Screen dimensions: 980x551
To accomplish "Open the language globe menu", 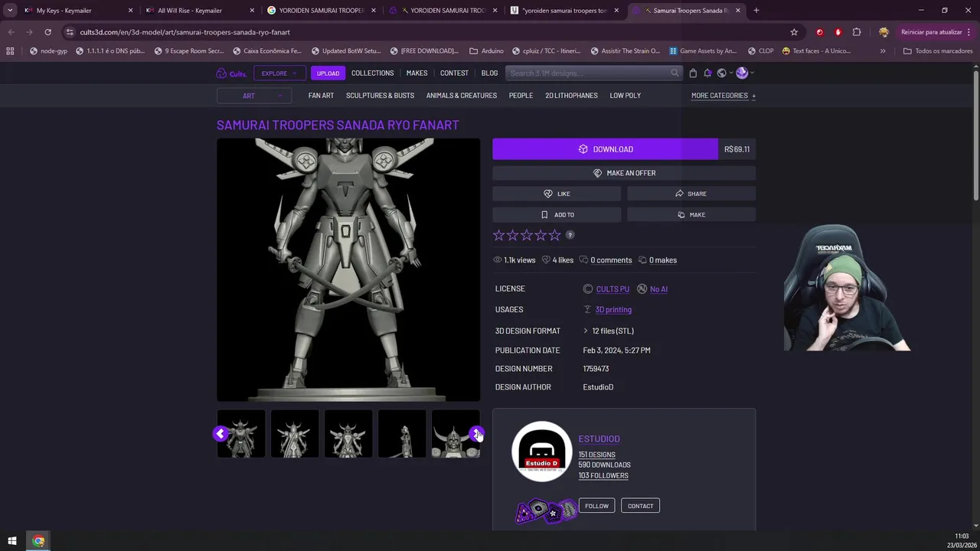I will coord(721,73).
